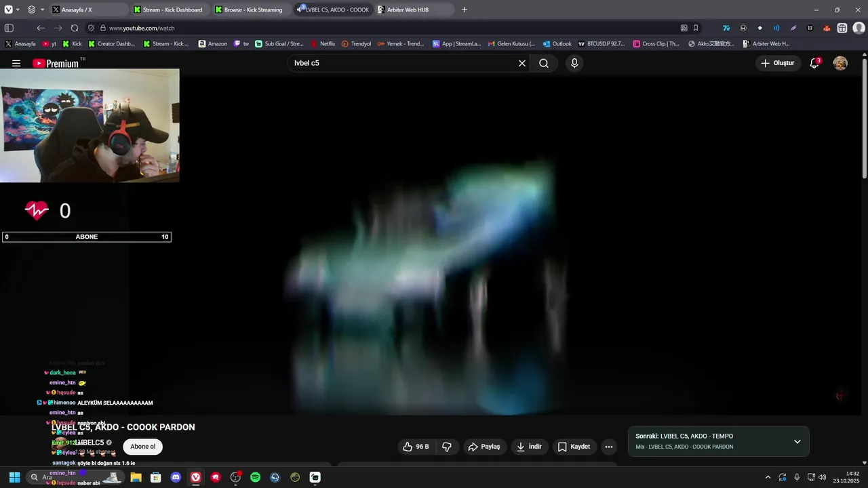Open a new browser tab with plus
Image resolution: width=868 pixels, height=488 pixels.
click(465, 9)
